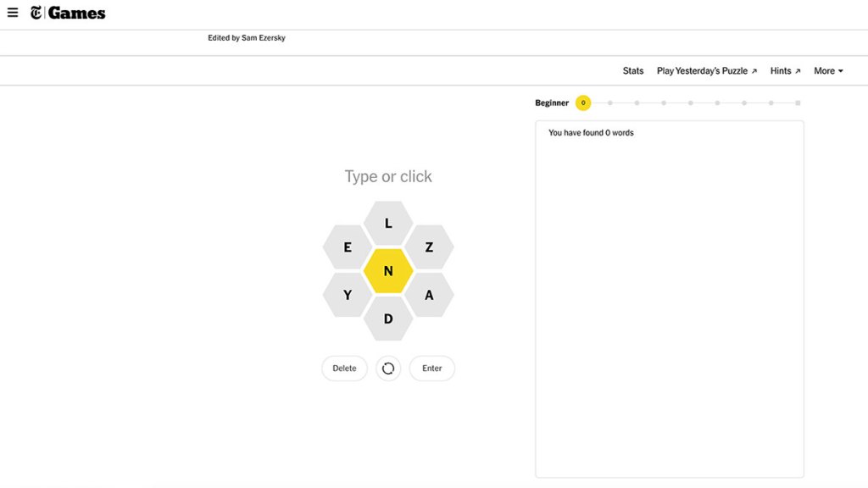The width and height of the screenshot is (868, 488).
Task: Click the final square marker on the rank bar
Action: coord(798,103)
